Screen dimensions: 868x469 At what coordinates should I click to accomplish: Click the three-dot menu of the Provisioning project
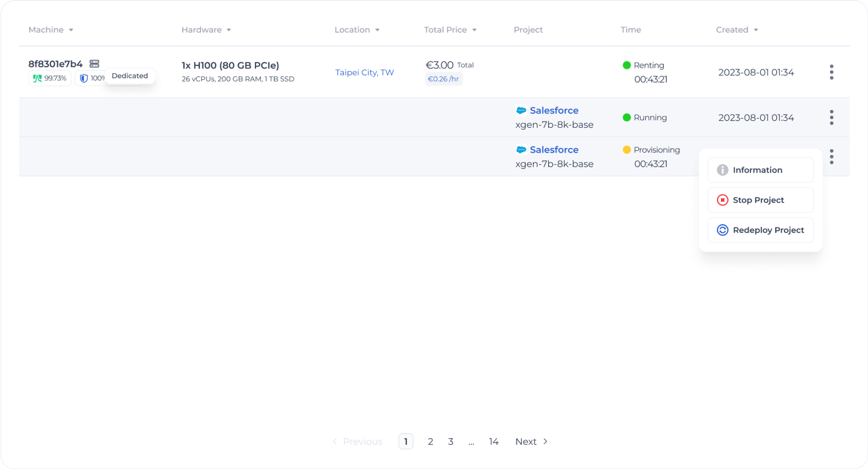831,157
